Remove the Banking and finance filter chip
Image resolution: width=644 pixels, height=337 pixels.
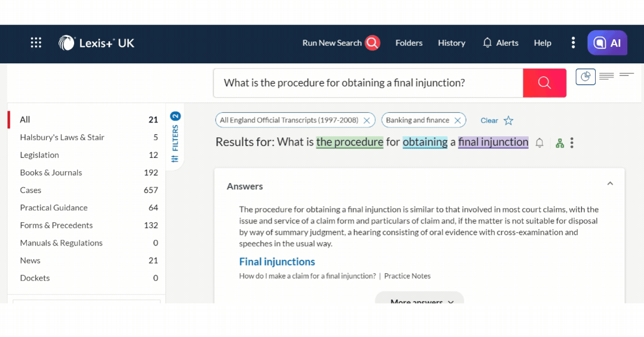click(457, 121)
